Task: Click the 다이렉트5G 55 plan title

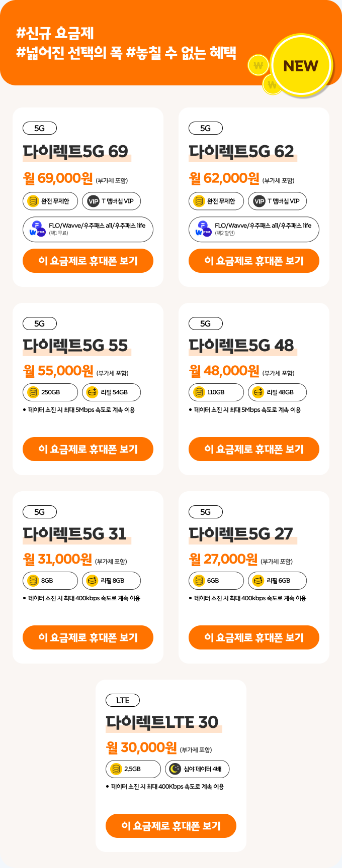Action: [75, 346]
